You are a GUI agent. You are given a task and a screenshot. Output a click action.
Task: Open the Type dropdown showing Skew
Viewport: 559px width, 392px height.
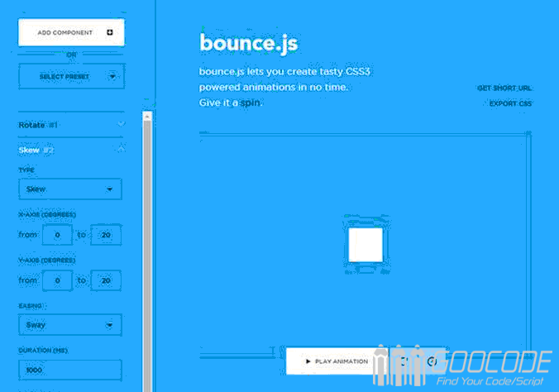click(69, 189)
